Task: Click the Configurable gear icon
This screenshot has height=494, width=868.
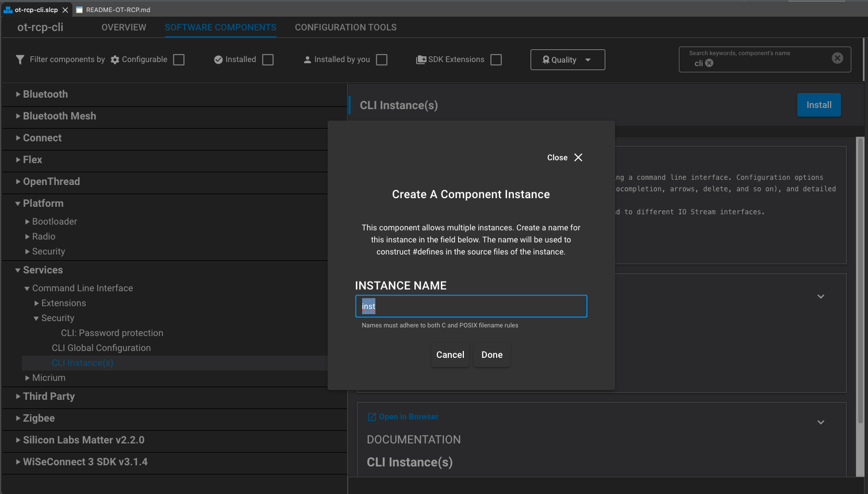Action: [115, 60]
